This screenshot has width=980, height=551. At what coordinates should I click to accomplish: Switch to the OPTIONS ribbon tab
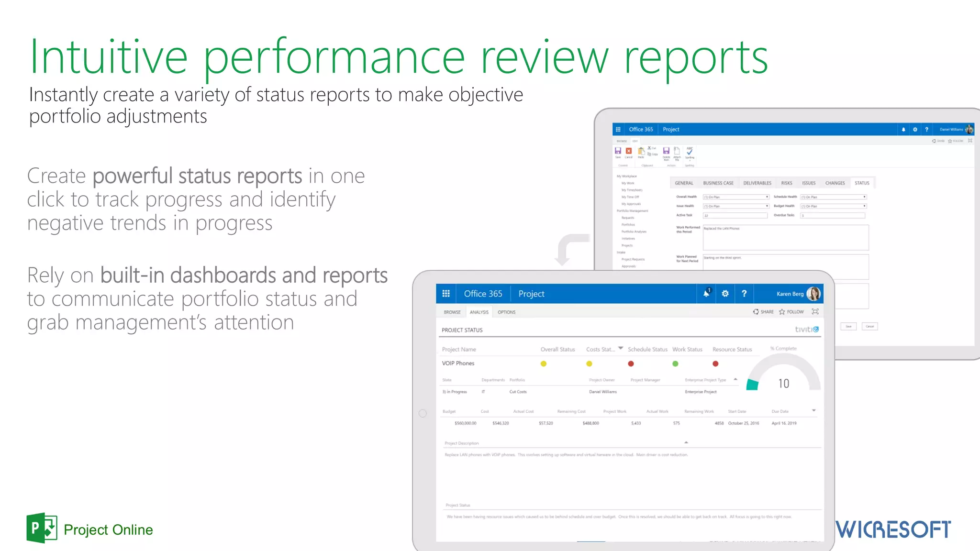pos(506,312)
